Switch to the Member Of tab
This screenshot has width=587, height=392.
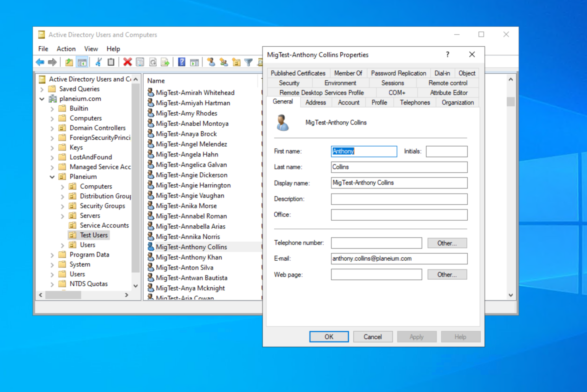coord(348,73)
